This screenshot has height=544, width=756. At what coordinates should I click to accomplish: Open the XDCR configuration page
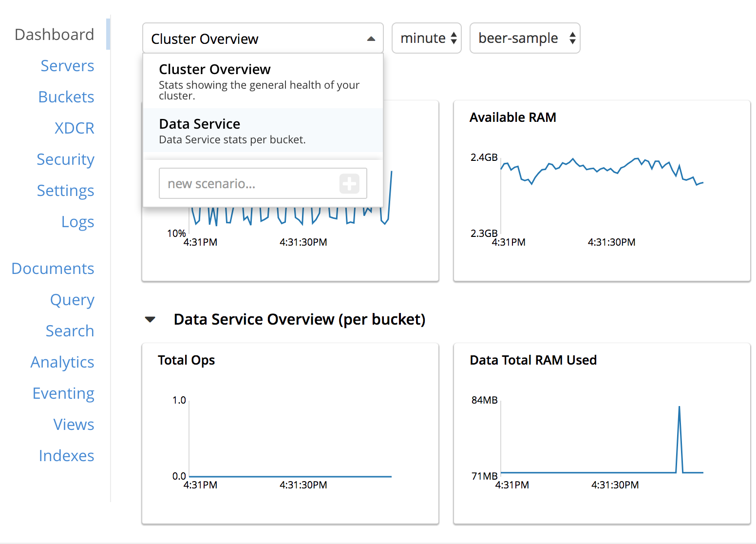[74, 128]
